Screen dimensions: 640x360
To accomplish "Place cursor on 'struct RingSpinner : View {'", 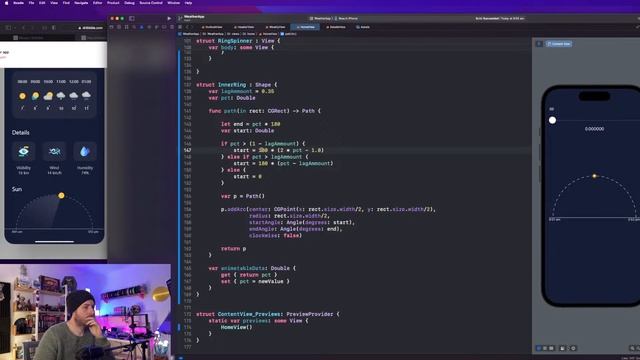I will 238,41.
